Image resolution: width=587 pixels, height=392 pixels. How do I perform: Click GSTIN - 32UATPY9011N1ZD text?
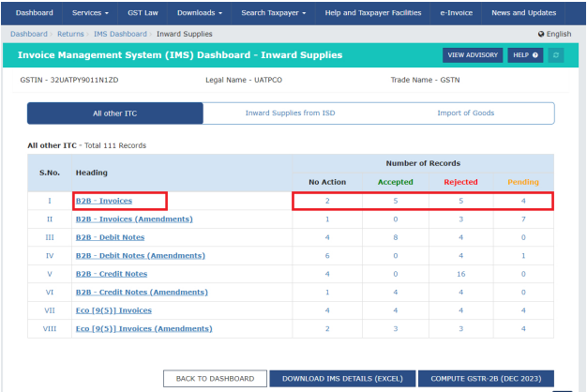69,80
